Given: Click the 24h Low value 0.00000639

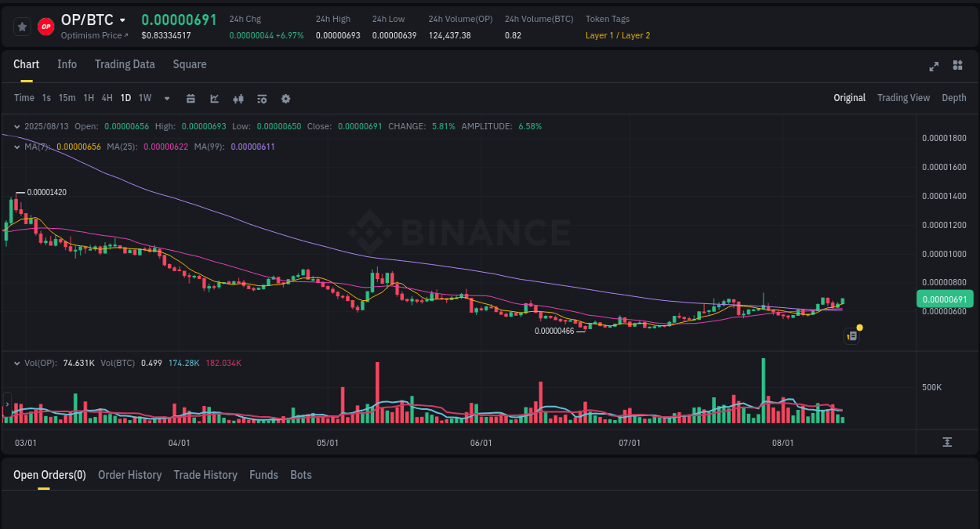Looking at the screenshot, I should (x=394, y=35).
